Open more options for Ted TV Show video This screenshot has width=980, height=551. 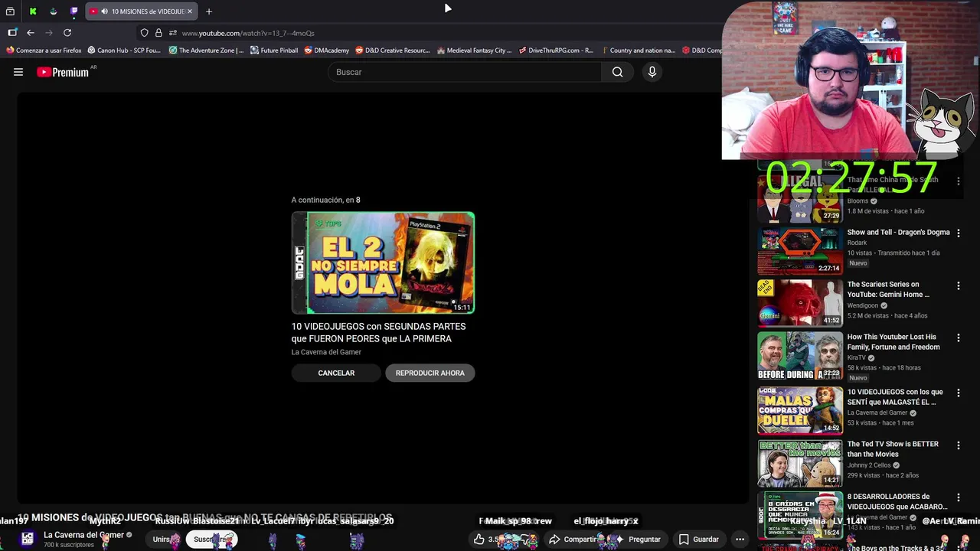point(958,445)
